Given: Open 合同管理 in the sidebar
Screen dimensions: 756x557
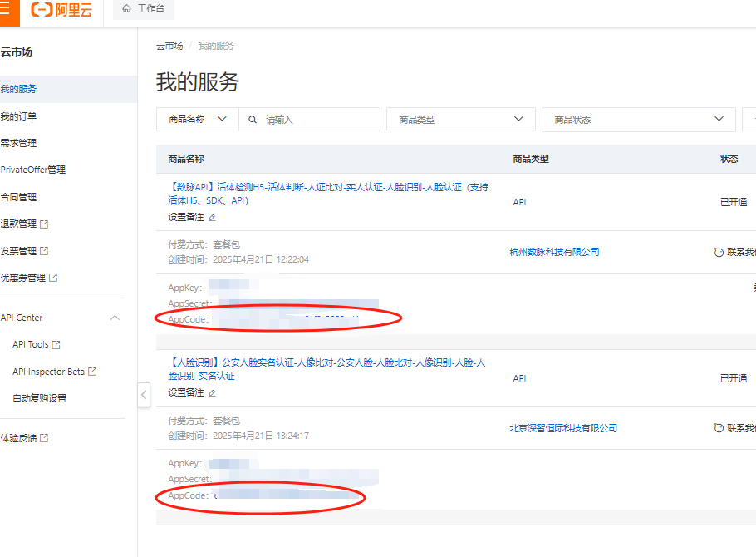Looking at the screenshot, I should click(18, 197).
